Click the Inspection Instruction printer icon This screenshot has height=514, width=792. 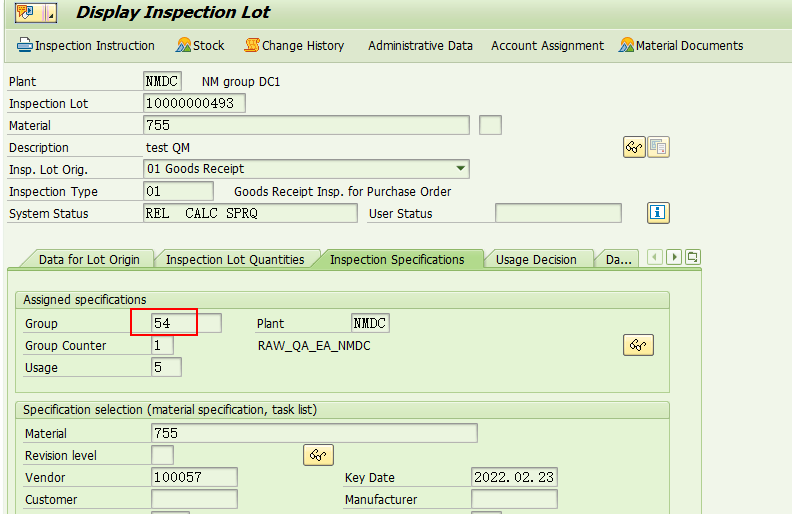(x=24, y=45)
